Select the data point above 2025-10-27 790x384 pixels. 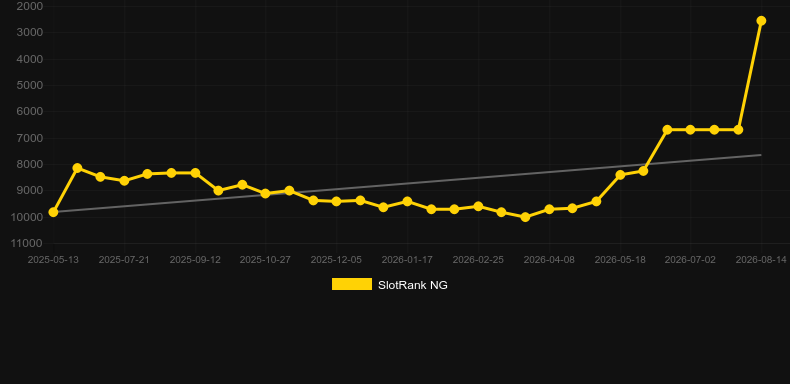point(266,193)
